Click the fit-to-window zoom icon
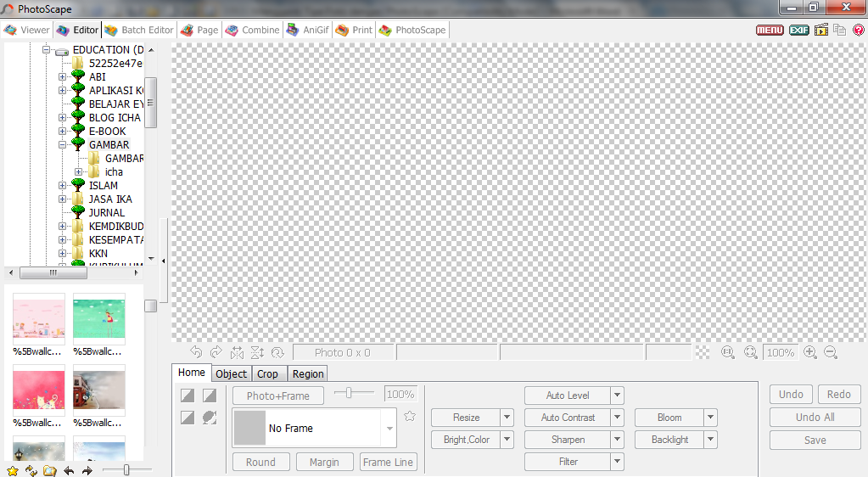 pos(751,352)
